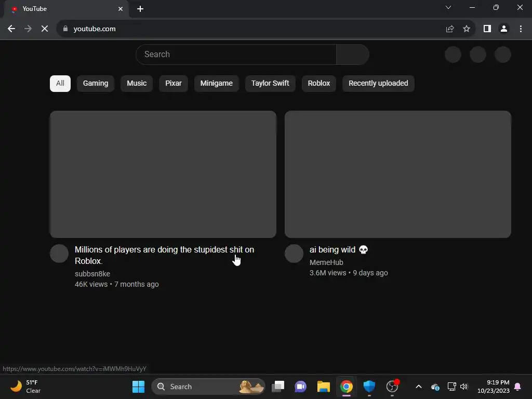Open the network tray icon
The height and width of the screenshot is (399, 532).
click(x=451, y=387)
